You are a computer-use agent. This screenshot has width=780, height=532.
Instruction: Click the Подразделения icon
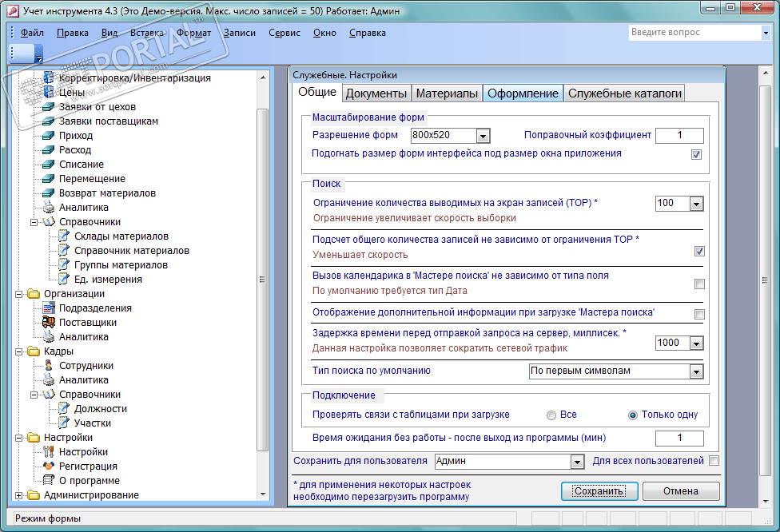tap(48, 308)
